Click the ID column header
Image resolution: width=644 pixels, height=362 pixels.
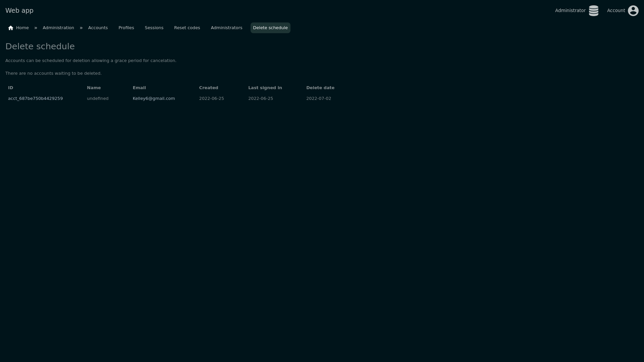pyautogui.click(x=11, y=88)
